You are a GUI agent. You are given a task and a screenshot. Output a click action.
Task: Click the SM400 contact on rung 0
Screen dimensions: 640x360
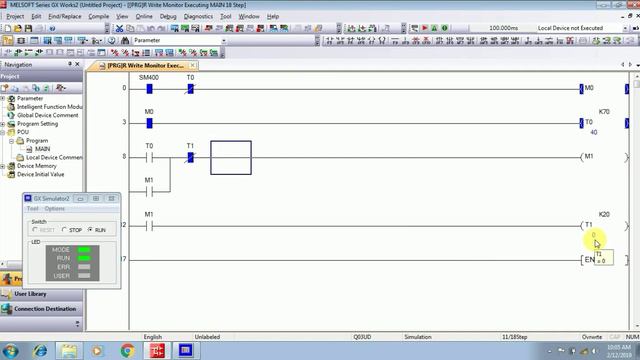point(149,89)
